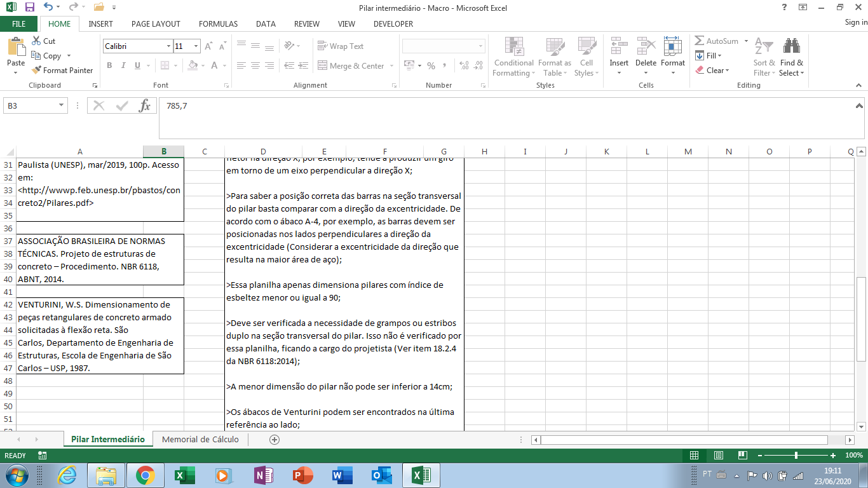Viewport: 868px width, 488px height.
Task: Toggle Bold formatting
Action: (x=109, y=65)
